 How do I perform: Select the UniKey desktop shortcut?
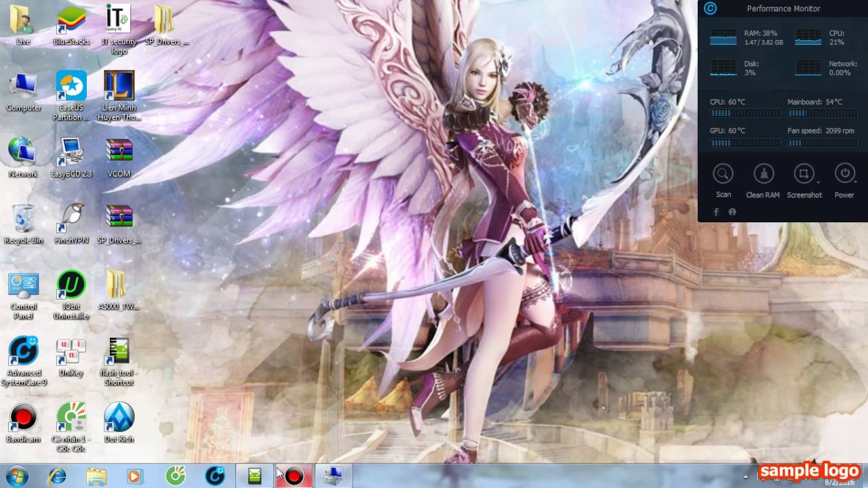71,357
